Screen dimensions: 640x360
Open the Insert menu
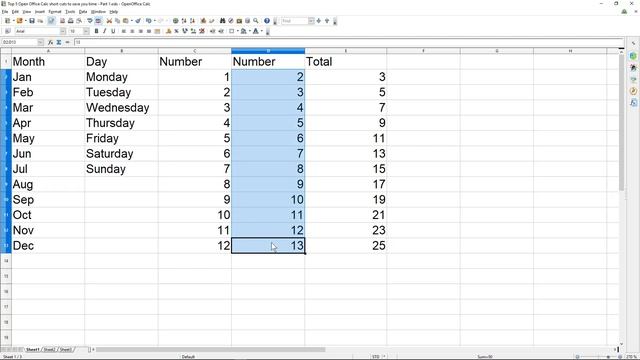pyautogui.click(x=40, y=12)
